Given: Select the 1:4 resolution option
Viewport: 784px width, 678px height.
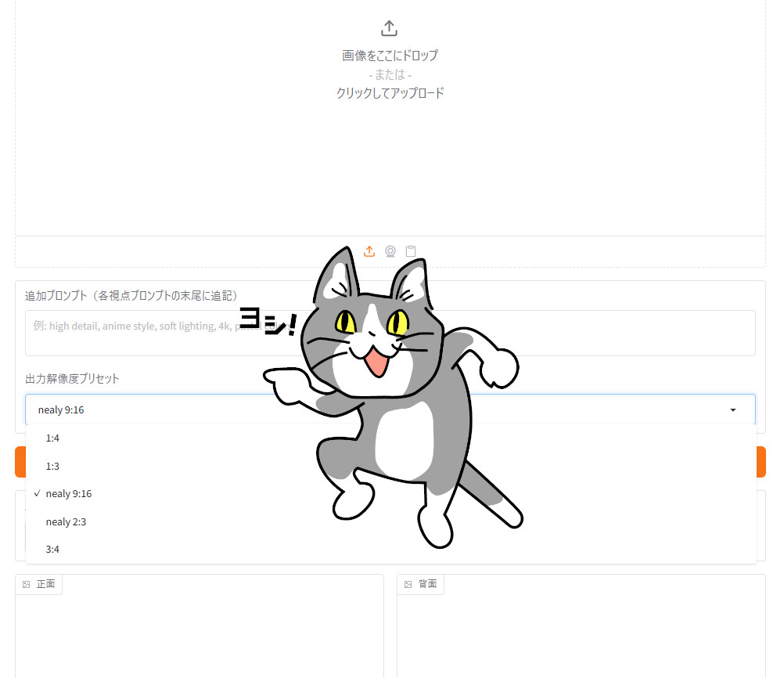Looking at the screenshot, I should click(52, 438).
